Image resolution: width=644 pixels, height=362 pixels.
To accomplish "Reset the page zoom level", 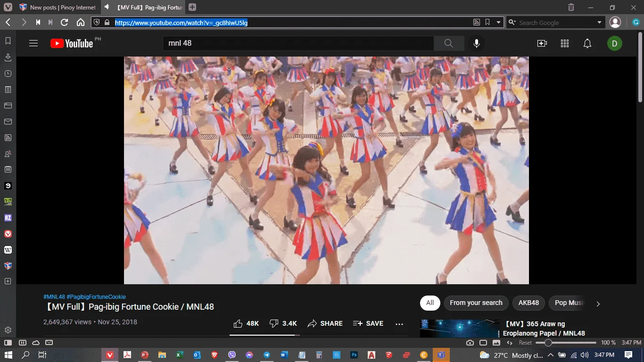I will tap(525, 343).
